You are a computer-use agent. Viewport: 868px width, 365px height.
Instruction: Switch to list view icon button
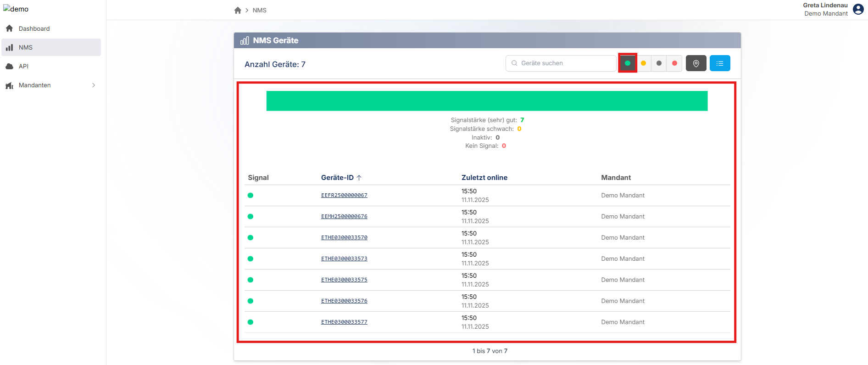(x=719, y=63)
